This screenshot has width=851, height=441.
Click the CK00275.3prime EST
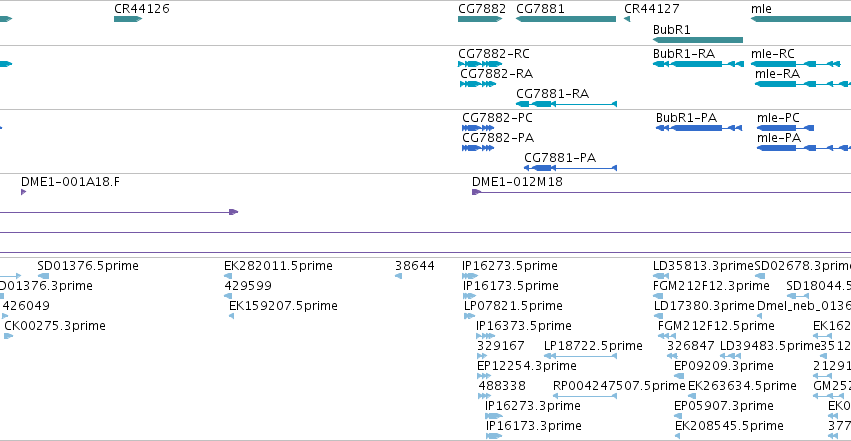[x=8, y=336]
